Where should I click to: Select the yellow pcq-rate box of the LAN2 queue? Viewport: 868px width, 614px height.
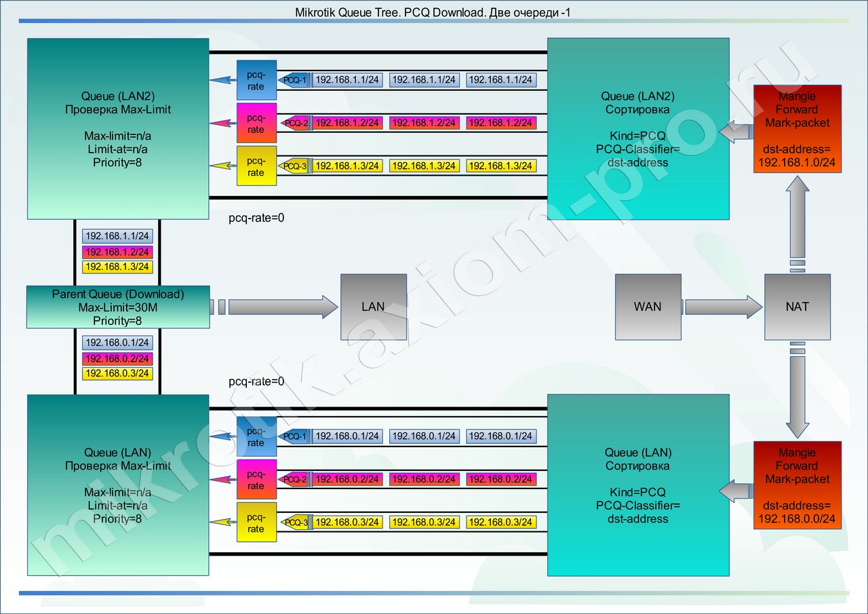pos(256,166)
